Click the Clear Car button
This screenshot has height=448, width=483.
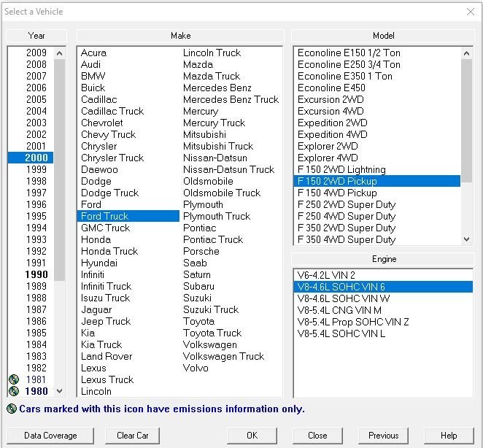tap(132, 436)
